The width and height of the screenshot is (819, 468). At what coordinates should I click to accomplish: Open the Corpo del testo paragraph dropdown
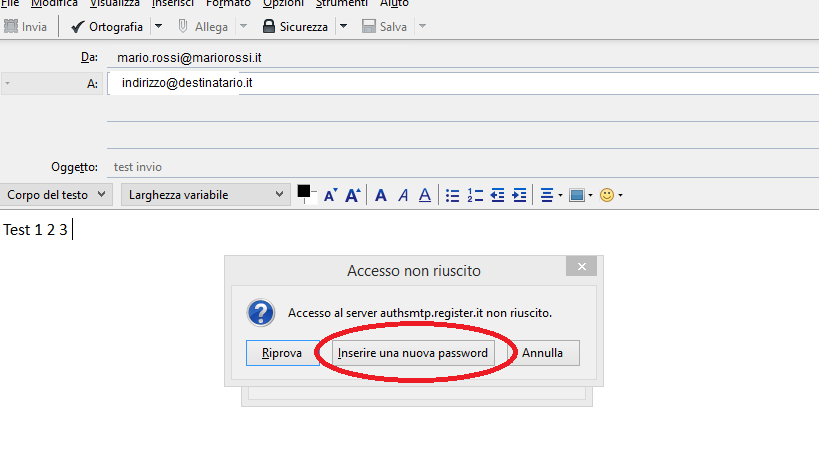56,195
